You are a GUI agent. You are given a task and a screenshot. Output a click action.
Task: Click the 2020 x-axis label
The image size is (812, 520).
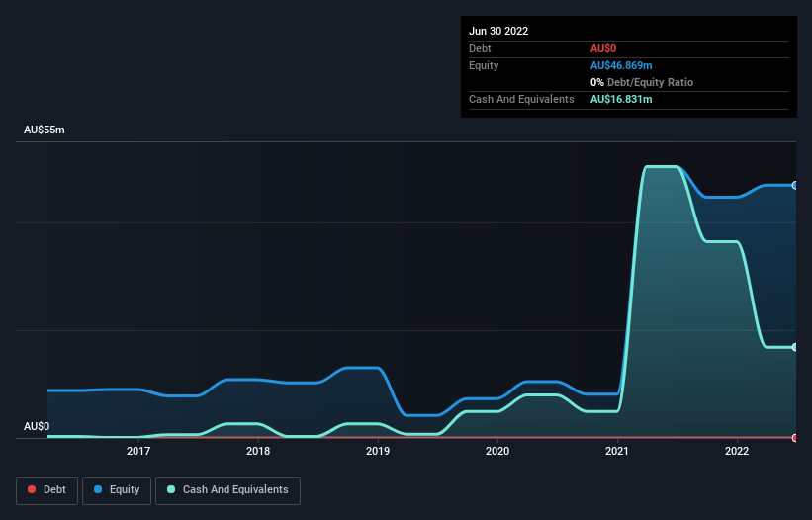(497, 451)
